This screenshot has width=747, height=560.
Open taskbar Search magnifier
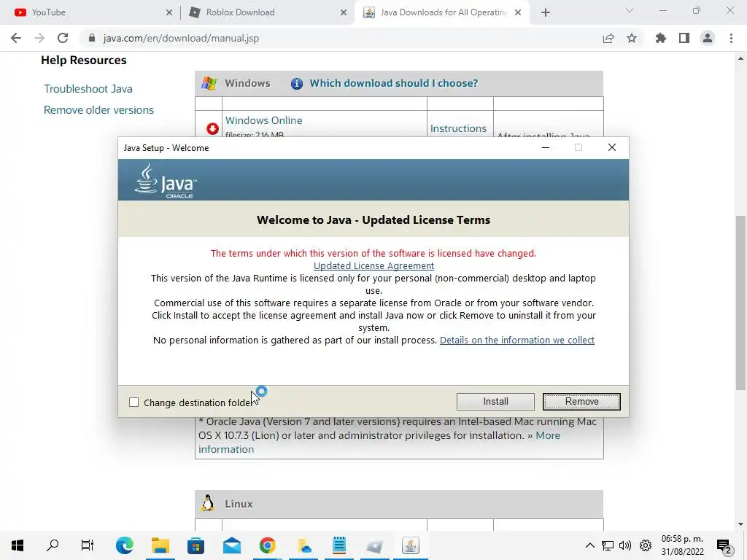[x=53, y=545]
